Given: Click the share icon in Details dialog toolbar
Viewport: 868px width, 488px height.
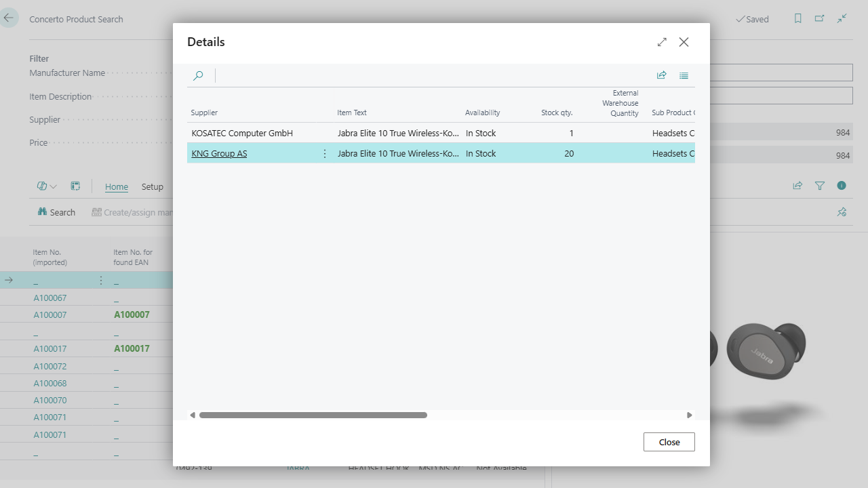Looking at the screenshot, I should pos(662,75).
